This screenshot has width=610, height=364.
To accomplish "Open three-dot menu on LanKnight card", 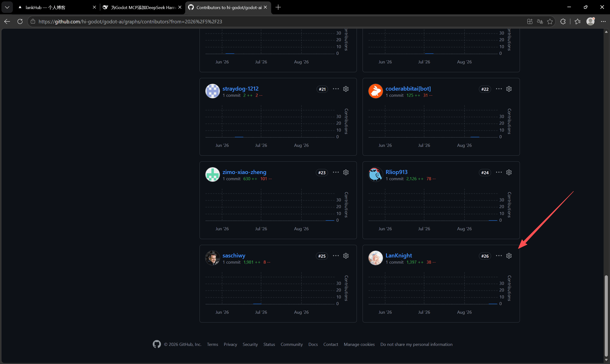I will click(x=499, y=256).
